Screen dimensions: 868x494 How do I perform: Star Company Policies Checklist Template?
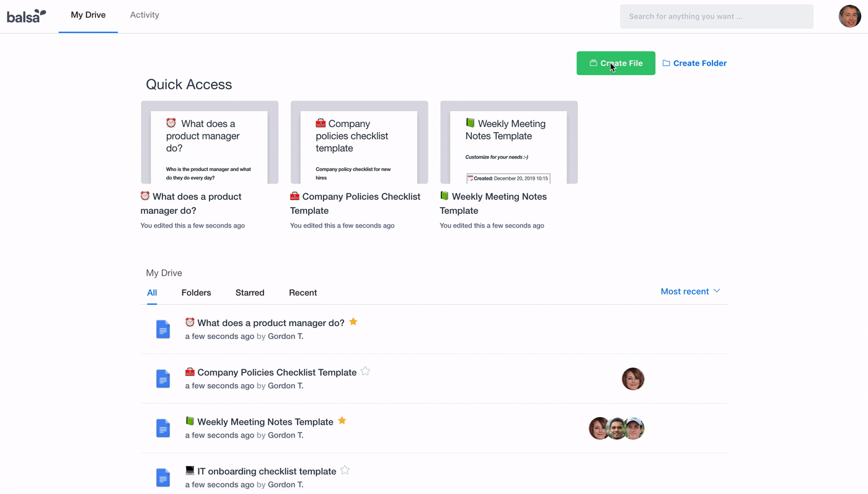tap(365, 371)
